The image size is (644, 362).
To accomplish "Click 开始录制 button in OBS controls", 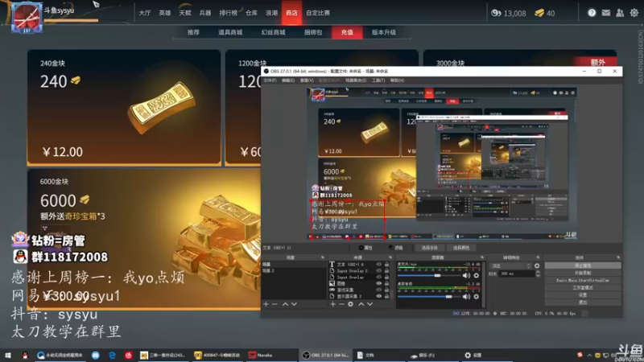I will point(582,273).
